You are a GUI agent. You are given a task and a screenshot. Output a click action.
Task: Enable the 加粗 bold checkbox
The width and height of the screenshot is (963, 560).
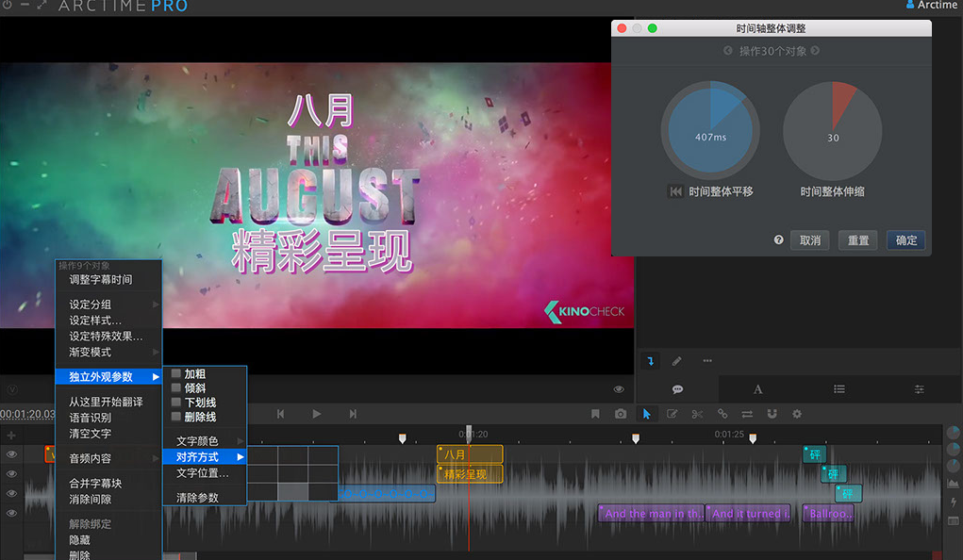(176, 373)
